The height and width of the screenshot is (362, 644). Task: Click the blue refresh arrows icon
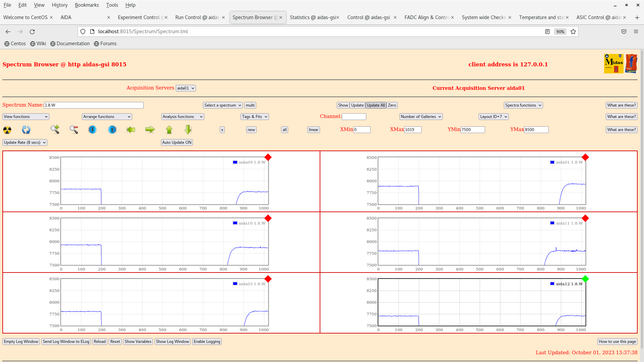pos(26,130)
